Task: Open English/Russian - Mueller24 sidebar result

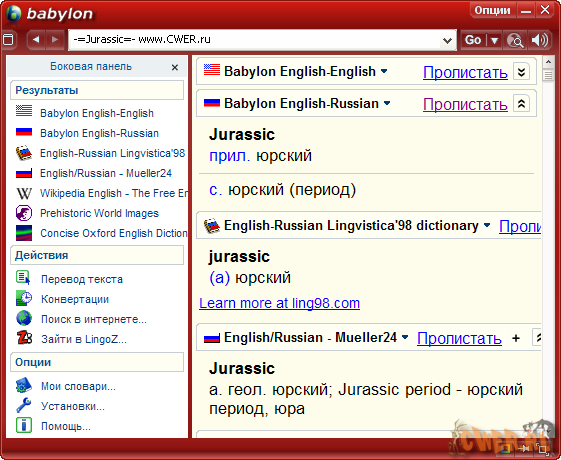Action: (106, 173)
